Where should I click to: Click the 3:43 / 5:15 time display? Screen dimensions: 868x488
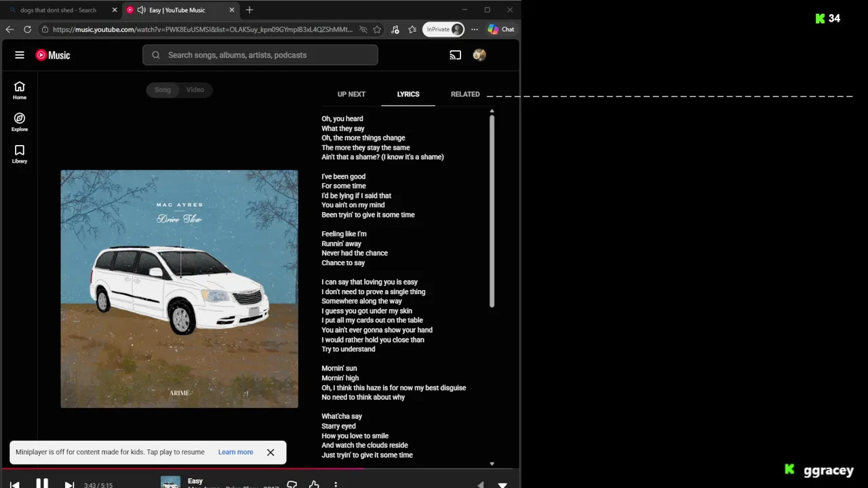(x=98, y=485)
